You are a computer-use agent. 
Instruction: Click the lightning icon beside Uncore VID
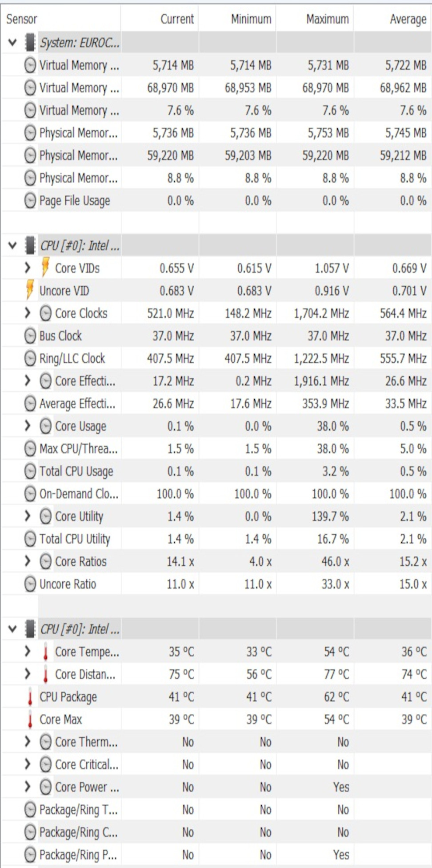(x=30, y=291)
